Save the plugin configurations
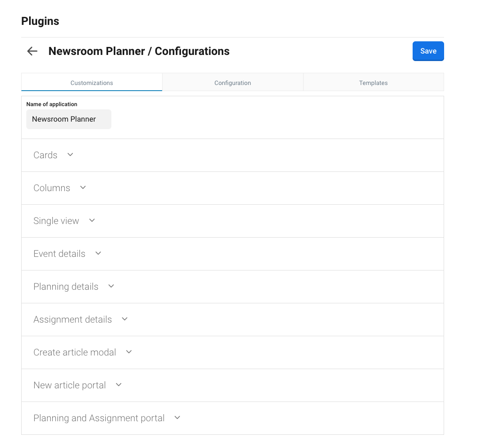Viewport: 477px width, 448px height. [428, 51]
